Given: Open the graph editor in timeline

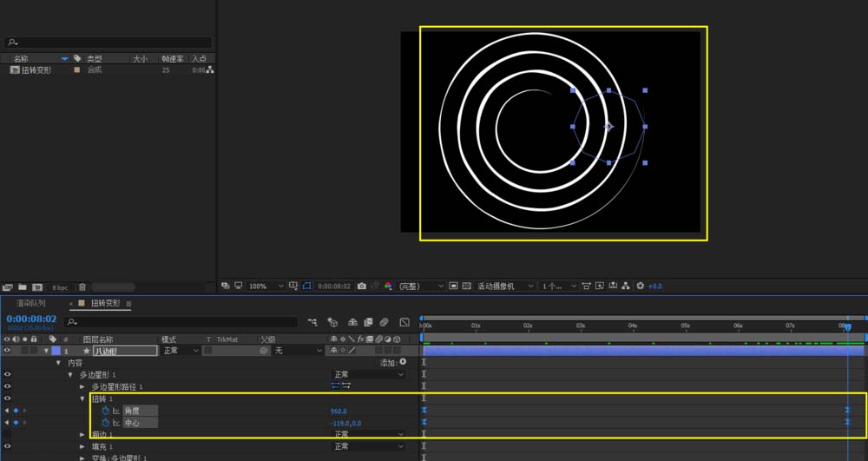Looking at the screenshot, I should pos(404,322).
